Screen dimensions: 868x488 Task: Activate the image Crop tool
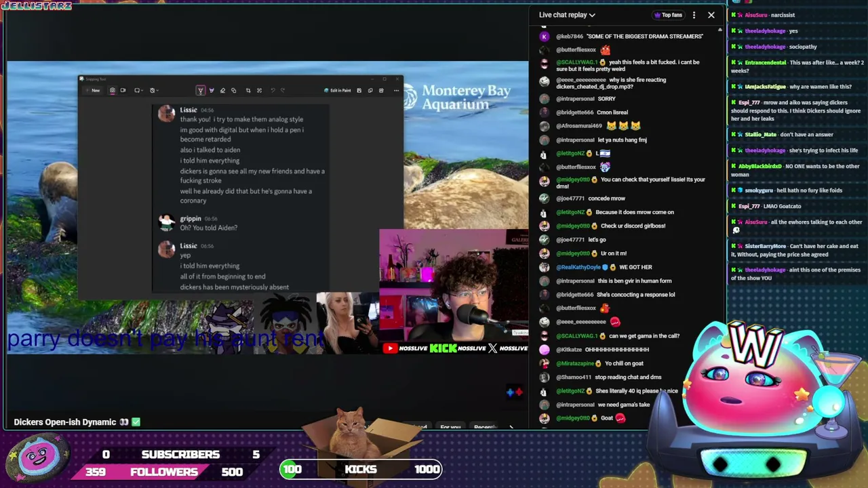248,90
